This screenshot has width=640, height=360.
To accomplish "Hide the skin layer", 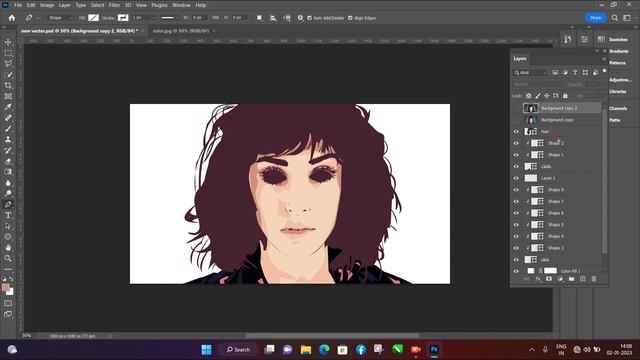I will tap(516, 260).
